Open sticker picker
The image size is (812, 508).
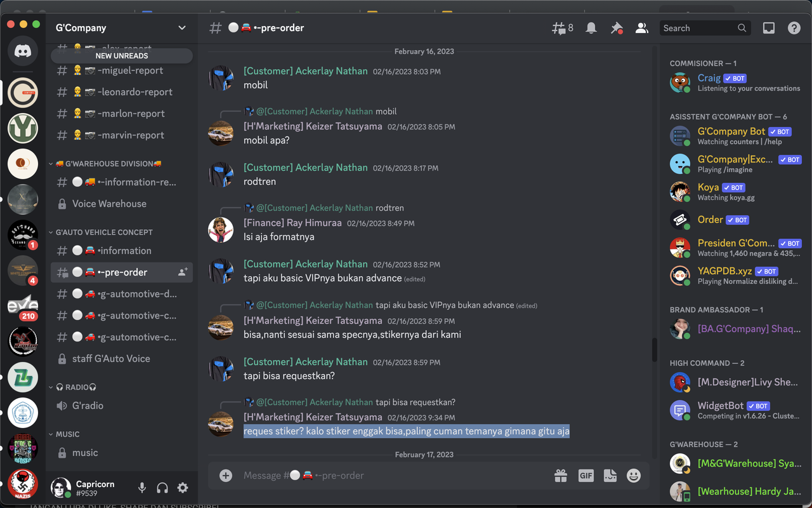coord(610,476)
